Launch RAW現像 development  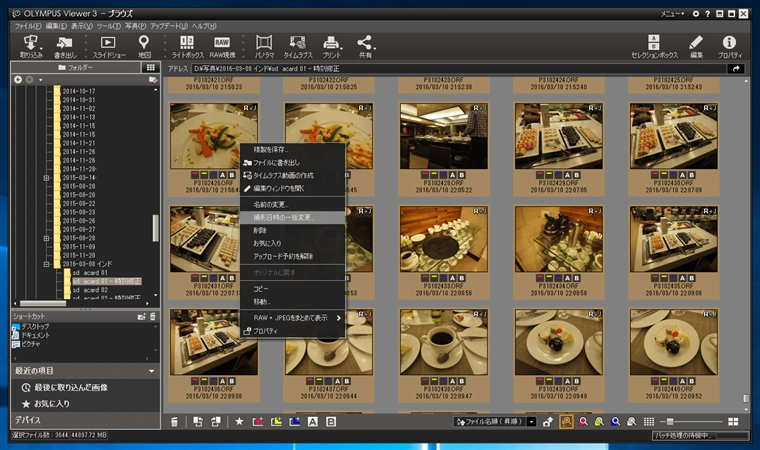point(222,47)
